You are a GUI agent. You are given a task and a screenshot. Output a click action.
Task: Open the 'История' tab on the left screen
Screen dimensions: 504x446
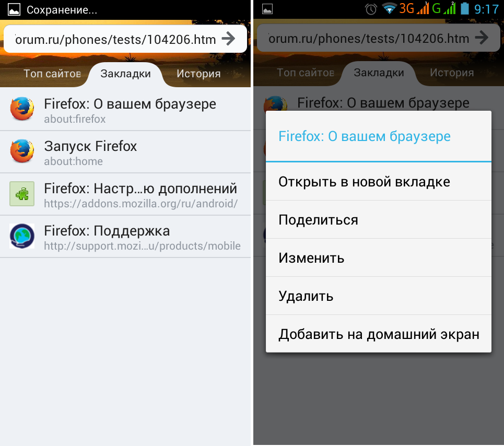tap(198, 74)
